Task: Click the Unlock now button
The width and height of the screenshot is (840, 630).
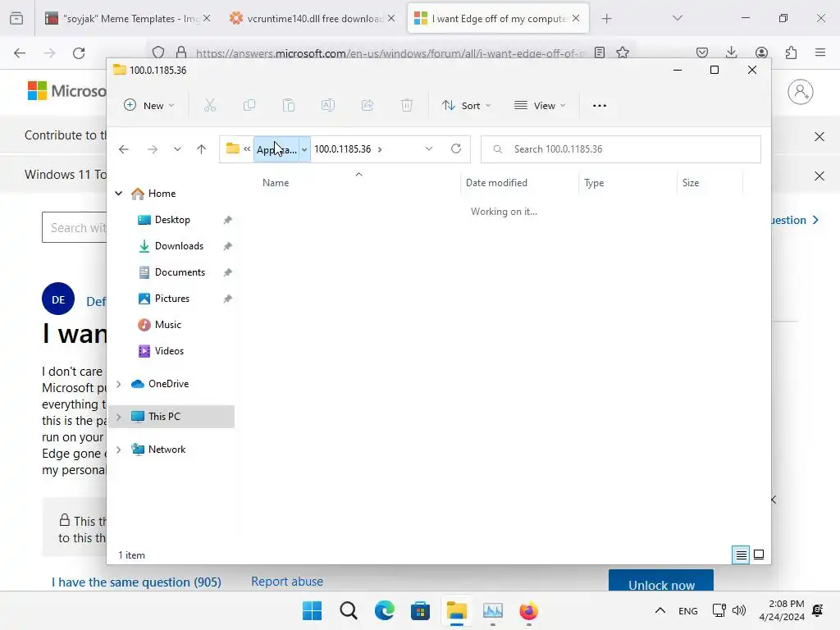Action: coord(661,582)
